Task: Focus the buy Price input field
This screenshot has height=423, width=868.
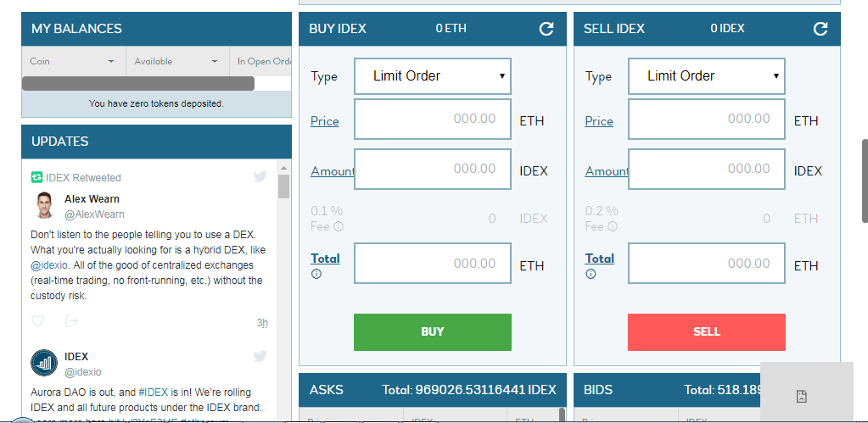Action: click(x=433, y=120)
